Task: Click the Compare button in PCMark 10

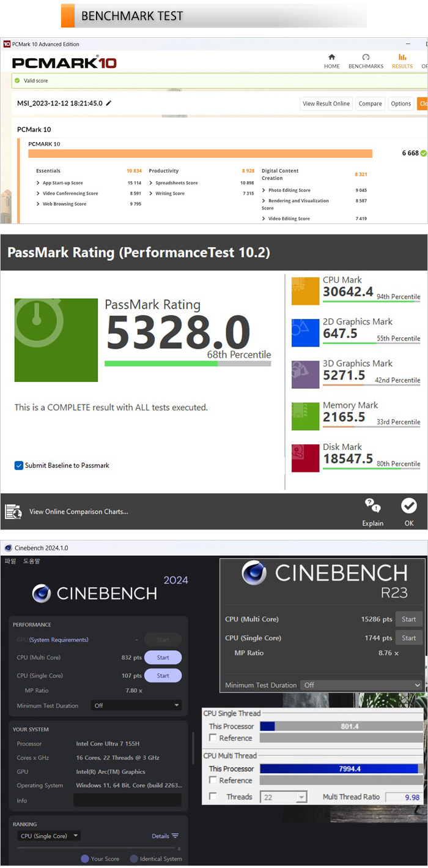Action: pos(371,103)
